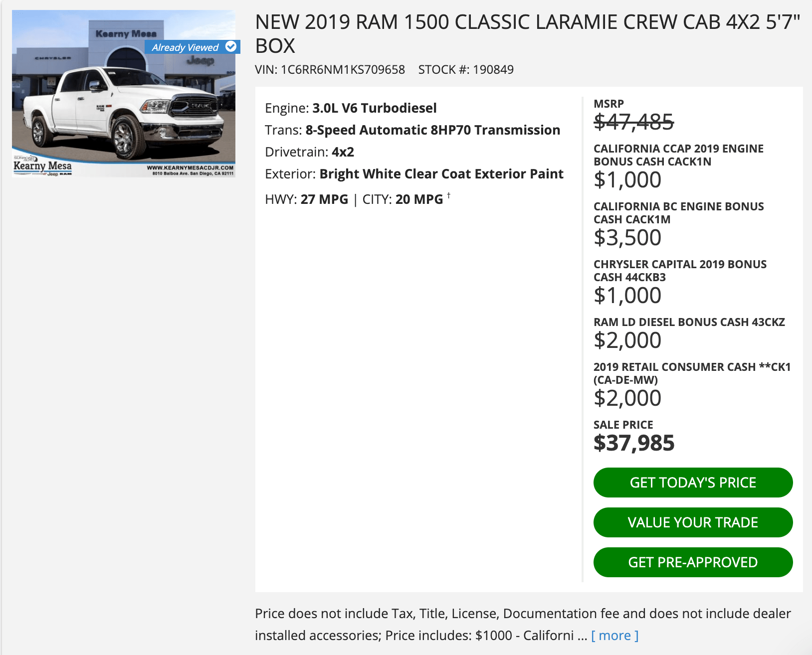Screen dimensions: 812x655
Task: Click 2019 Retail Consumer Cash label
Action: pos(692,373)
